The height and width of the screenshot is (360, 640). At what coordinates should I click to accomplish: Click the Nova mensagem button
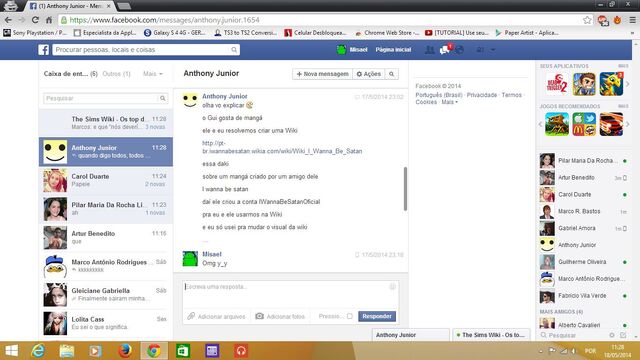(x=322, y=74)
